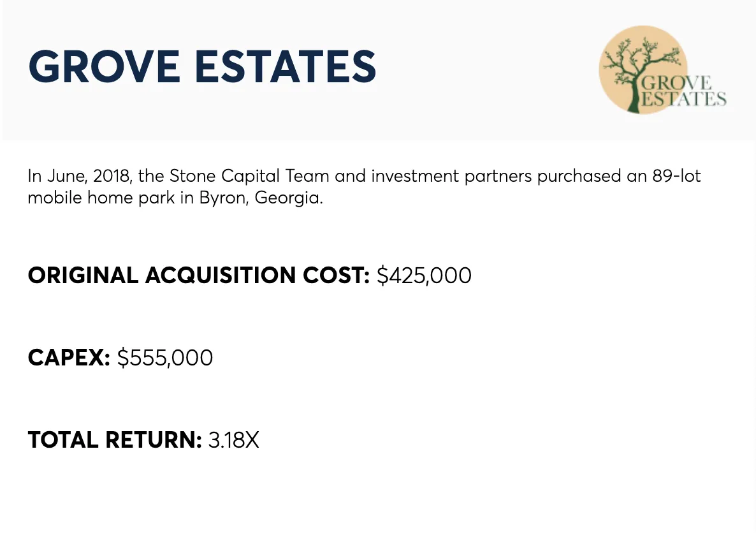The height and width of the screenshot is (537, 756).
Task: Click the ORIGINAL ACQUISITION COST label
Action: 199,276
